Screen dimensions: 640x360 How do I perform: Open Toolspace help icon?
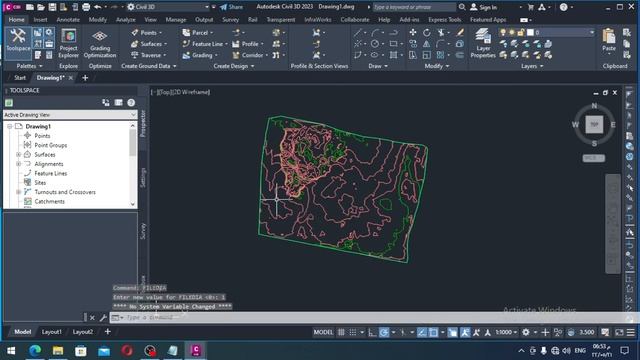[131, 102]
